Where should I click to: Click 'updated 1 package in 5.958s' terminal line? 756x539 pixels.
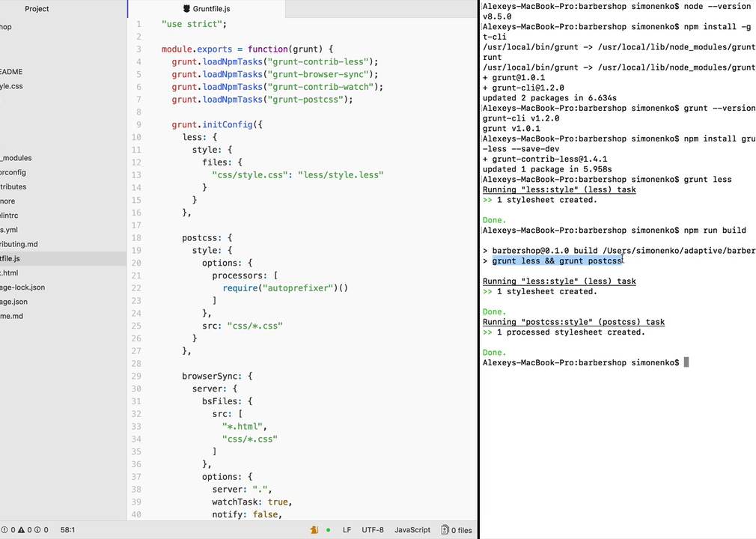click(x=547, y=170)
